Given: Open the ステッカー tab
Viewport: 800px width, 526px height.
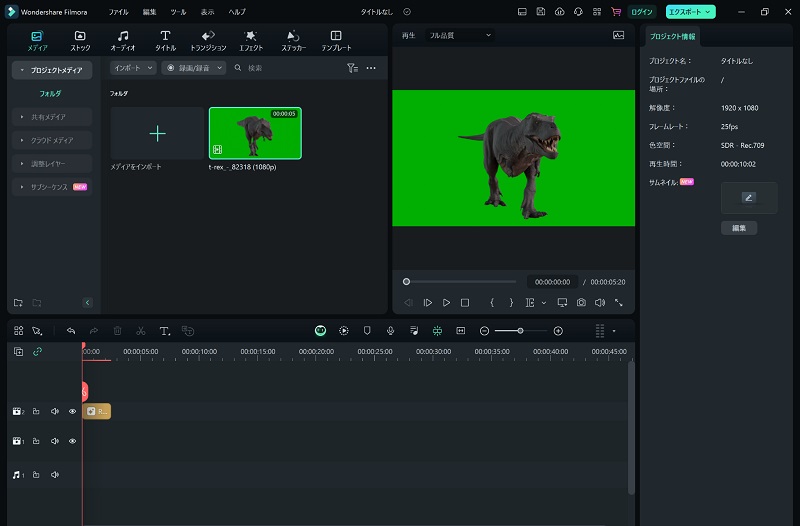Looking at the screenshot, I should pyautogui.click(x=293, y=41).
